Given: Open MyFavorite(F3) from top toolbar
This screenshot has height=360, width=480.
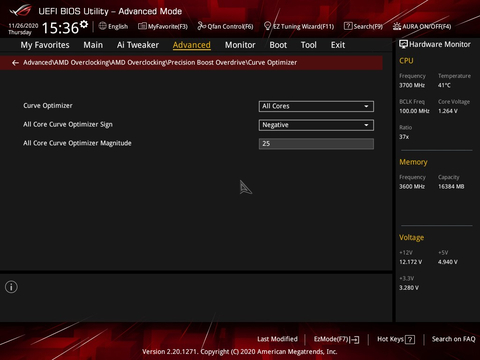Looking at the screenshot, I should coord(163,26).
